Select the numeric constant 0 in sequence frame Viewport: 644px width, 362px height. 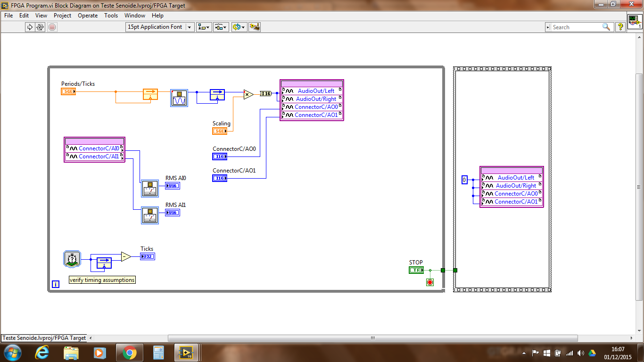point(464,180)
